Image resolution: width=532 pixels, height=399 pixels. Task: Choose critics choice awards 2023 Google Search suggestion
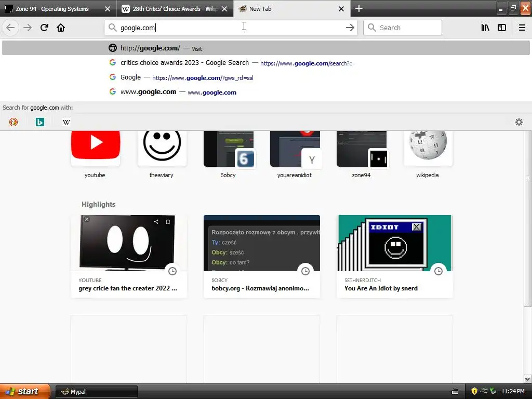click(266, 63)
